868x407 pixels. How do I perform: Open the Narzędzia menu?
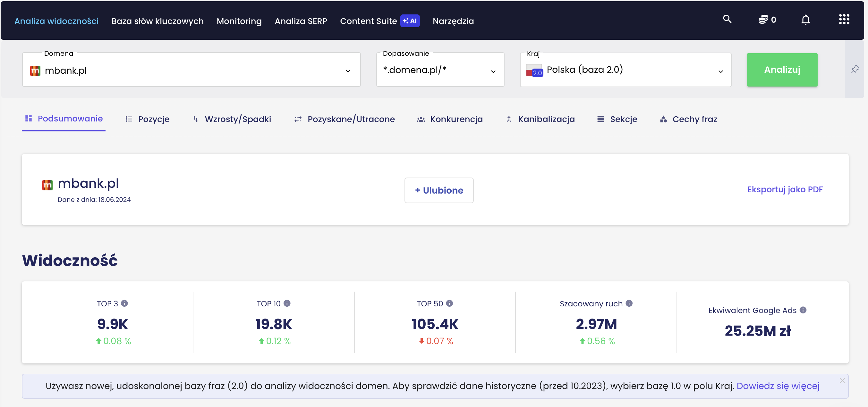pyautogui.click(x=453, y=21)
